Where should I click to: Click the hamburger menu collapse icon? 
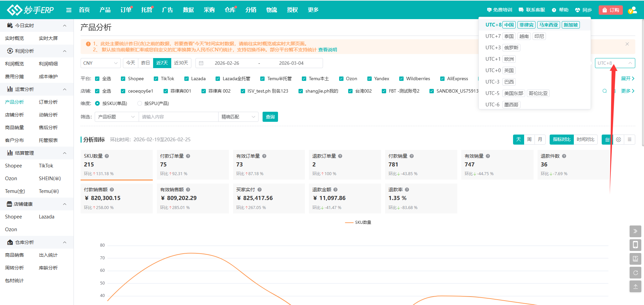click(69, 10)
